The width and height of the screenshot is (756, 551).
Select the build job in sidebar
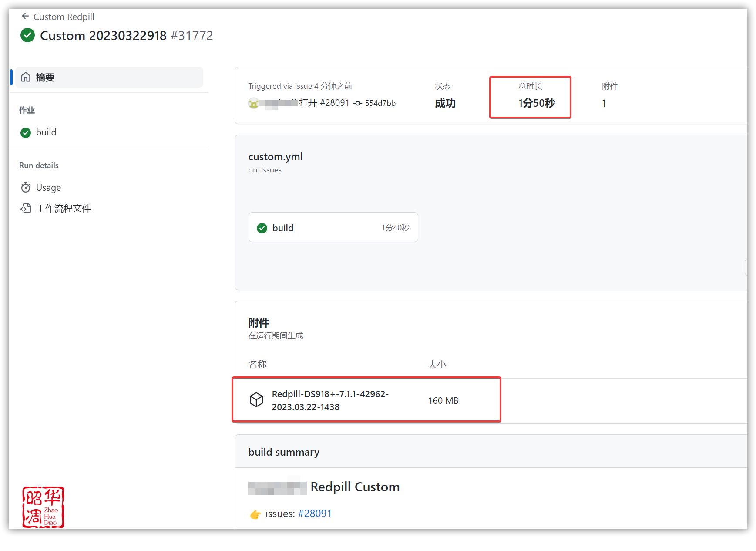tap(46, 132)
